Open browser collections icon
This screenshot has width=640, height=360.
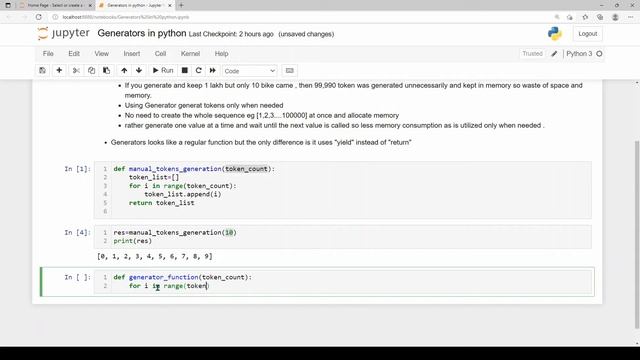click(x=600, y=17)
